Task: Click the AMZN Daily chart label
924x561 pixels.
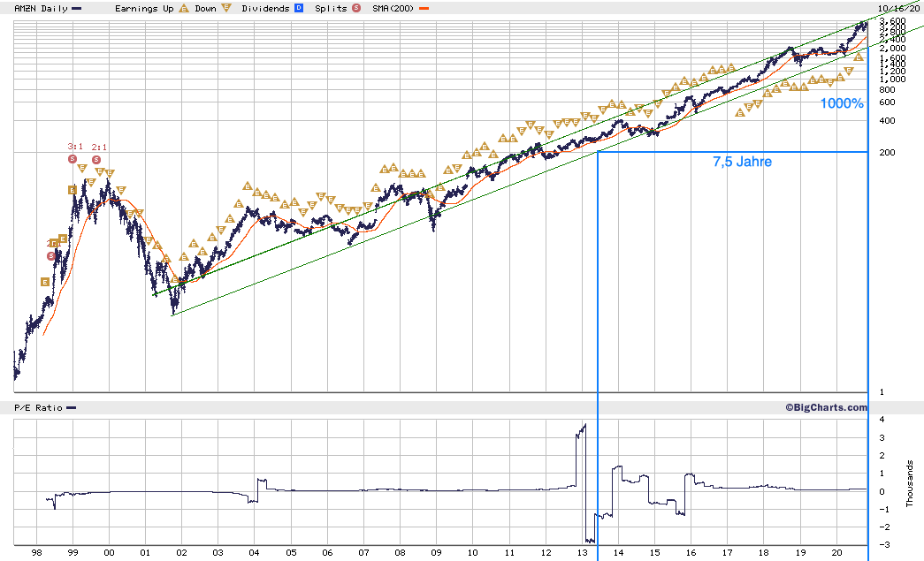Action: pyautogui.click(x=41, y=9)
